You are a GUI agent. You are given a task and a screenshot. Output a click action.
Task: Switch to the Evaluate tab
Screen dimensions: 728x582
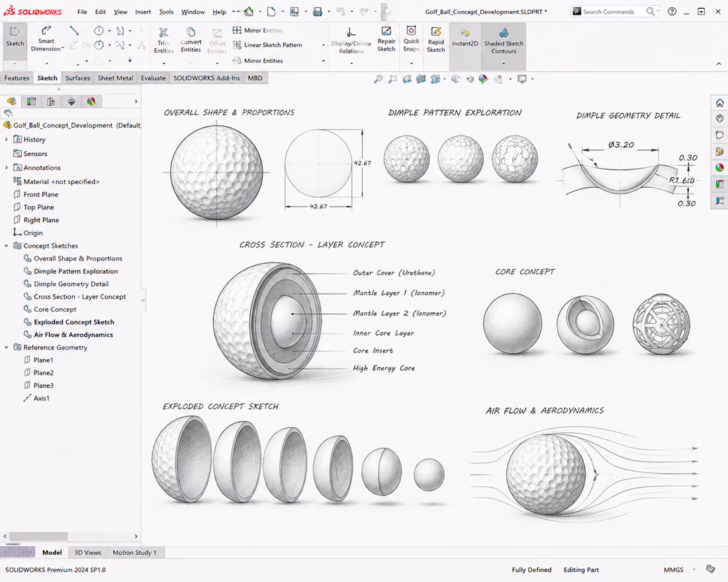tap(154, 78)
